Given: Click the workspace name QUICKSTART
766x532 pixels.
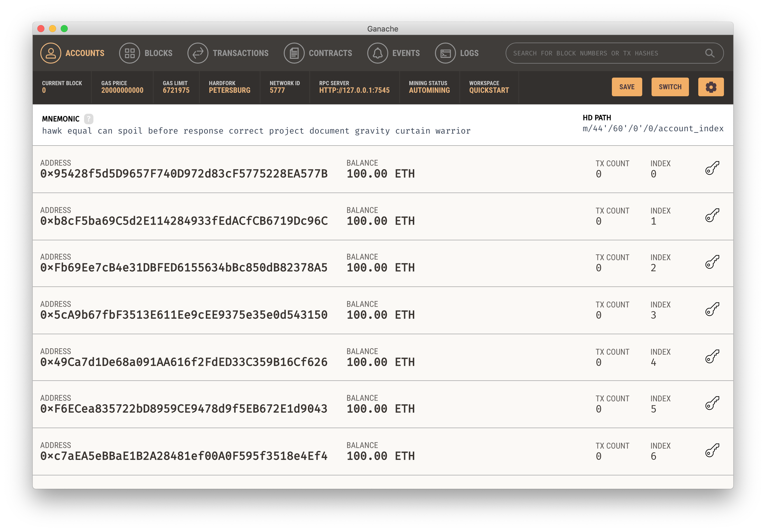Looking at the screenshot, I should click(489, 90).
